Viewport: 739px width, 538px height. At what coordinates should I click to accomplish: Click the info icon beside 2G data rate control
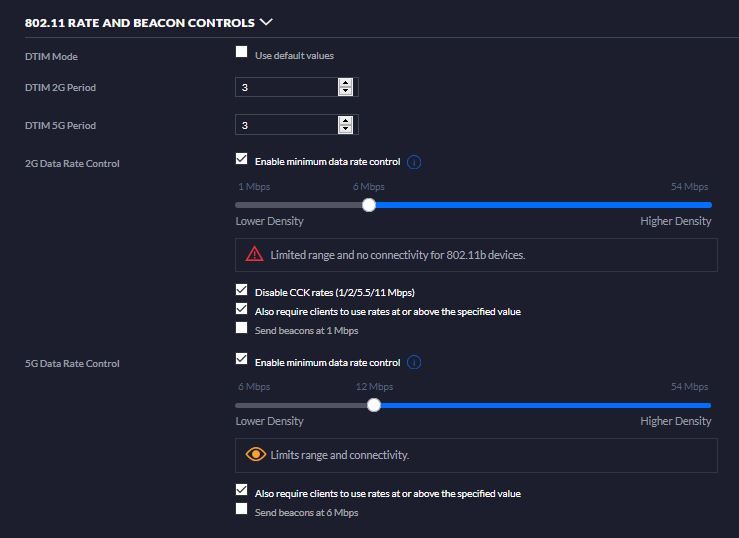click(x=414, y=162)
